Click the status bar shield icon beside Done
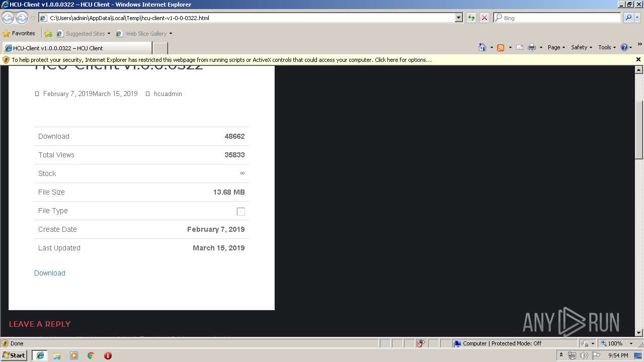644x362 pixels. 6,343
